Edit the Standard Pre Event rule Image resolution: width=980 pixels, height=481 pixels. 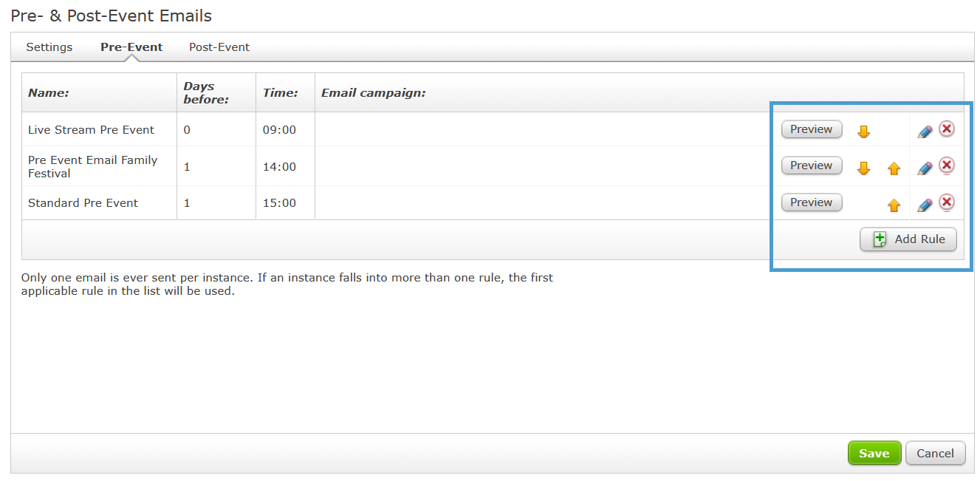(925, 205)
